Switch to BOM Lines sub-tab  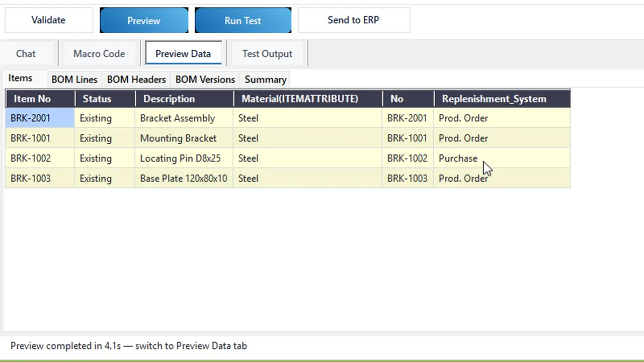coord(74,79)
